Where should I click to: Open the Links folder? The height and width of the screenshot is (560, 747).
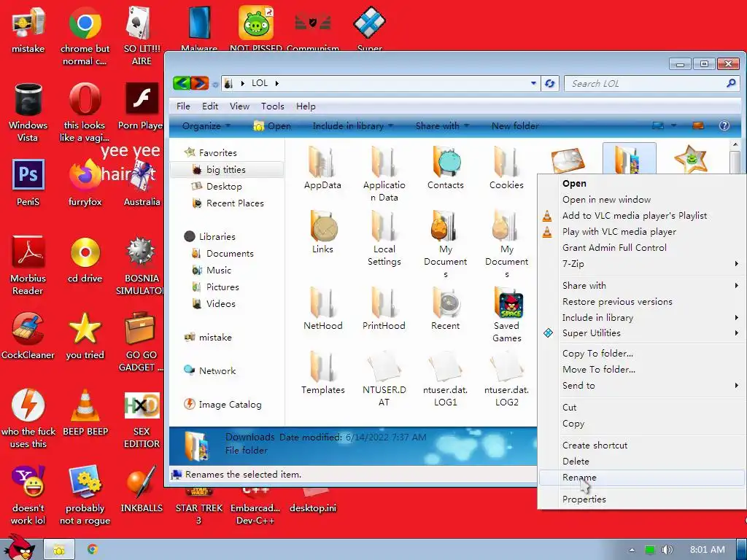coord(322,232)
